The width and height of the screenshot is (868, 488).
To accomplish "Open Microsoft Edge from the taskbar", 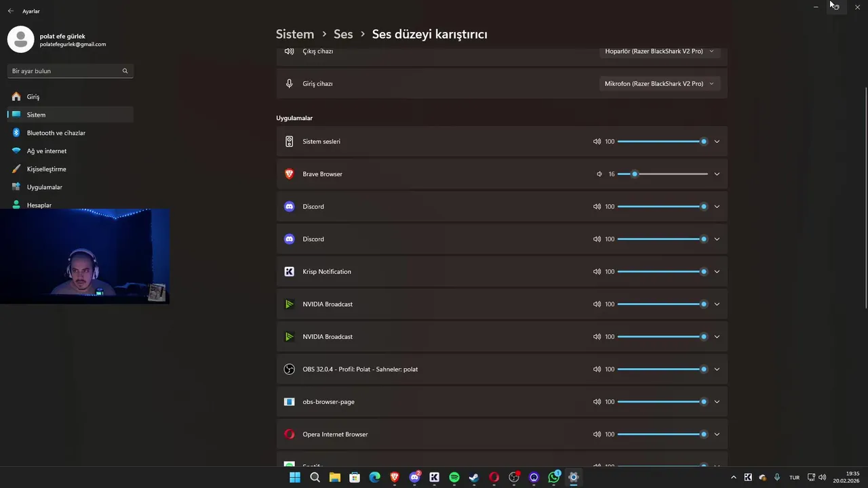I will pos(374,477).
